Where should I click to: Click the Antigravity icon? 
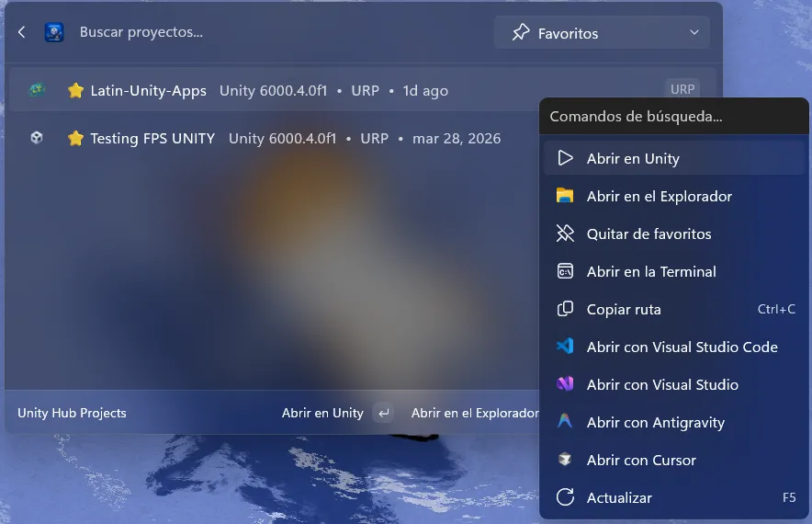pyautogui.click(x=565, y=421)
